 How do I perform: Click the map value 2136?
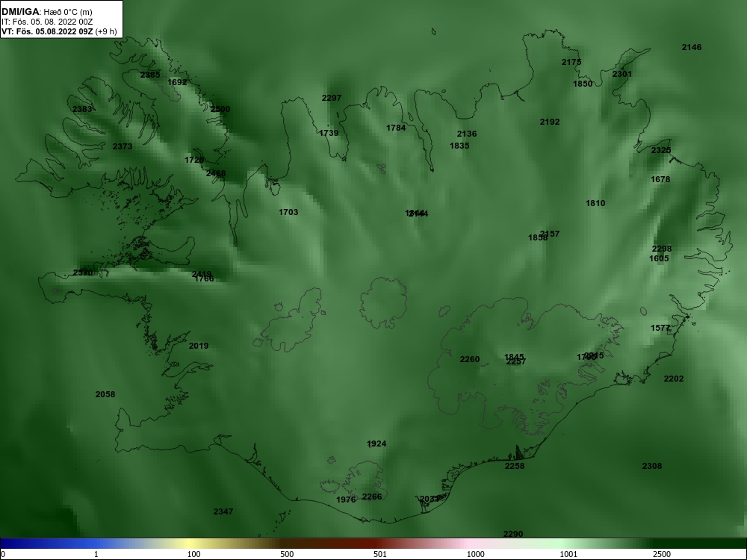(x=467, y=134)
